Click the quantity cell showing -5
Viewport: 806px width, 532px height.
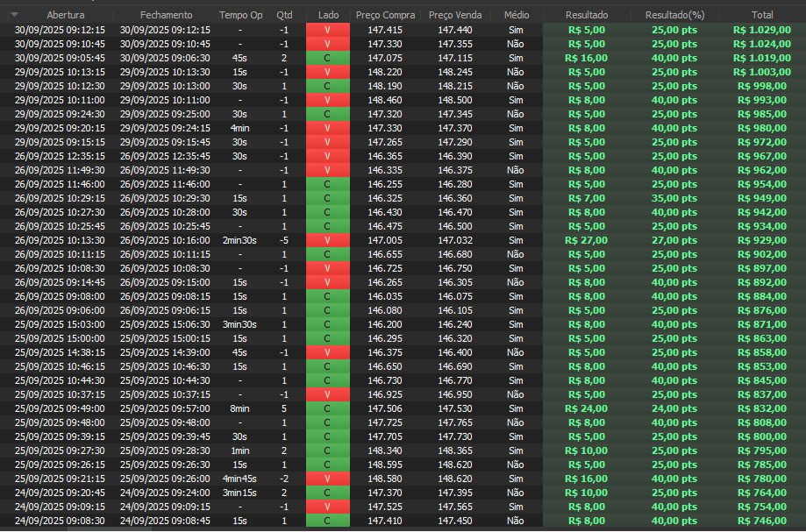click(284, 240)
